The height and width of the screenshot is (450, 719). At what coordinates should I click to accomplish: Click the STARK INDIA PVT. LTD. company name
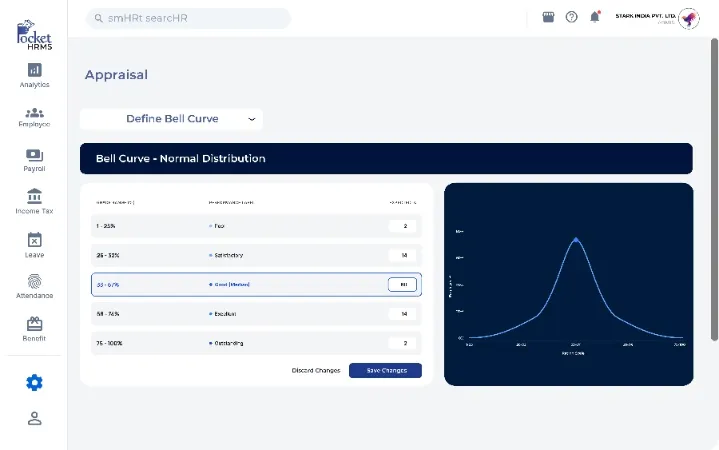point(645,16)
